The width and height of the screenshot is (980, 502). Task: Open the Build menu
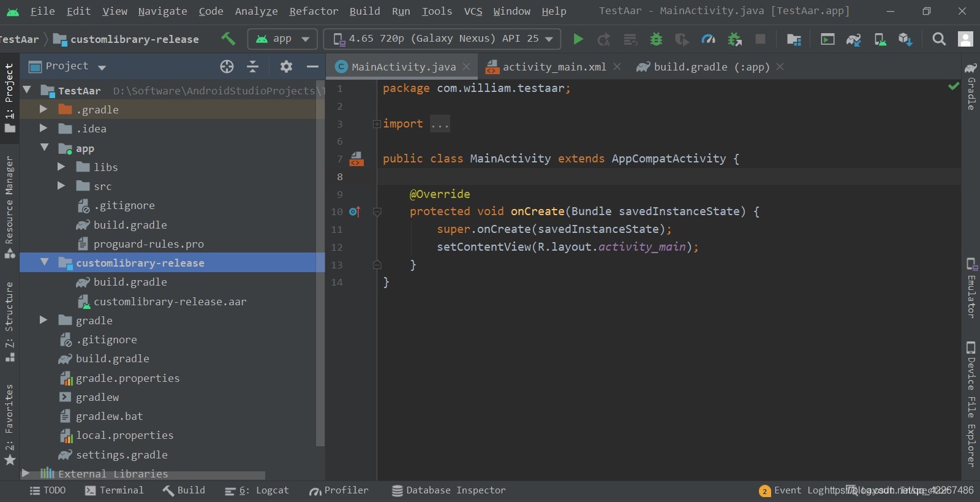(x=364, y=12)
